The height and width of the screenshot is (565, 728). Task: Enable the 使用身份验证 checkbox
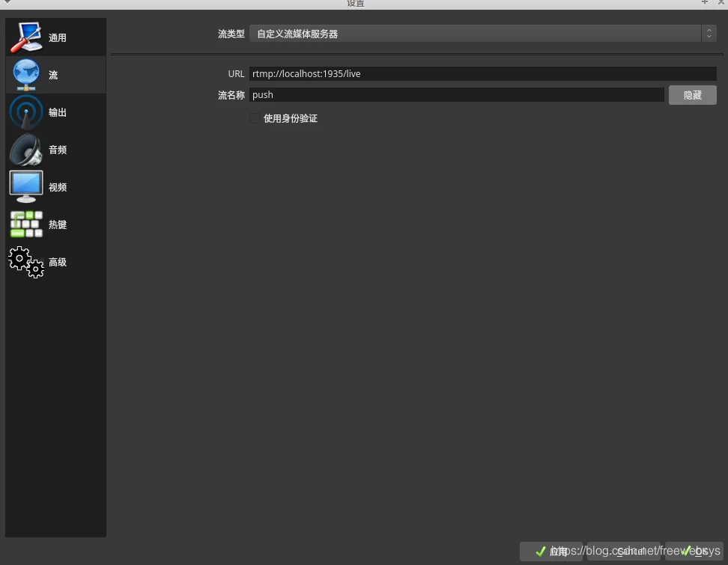[255, 118]
